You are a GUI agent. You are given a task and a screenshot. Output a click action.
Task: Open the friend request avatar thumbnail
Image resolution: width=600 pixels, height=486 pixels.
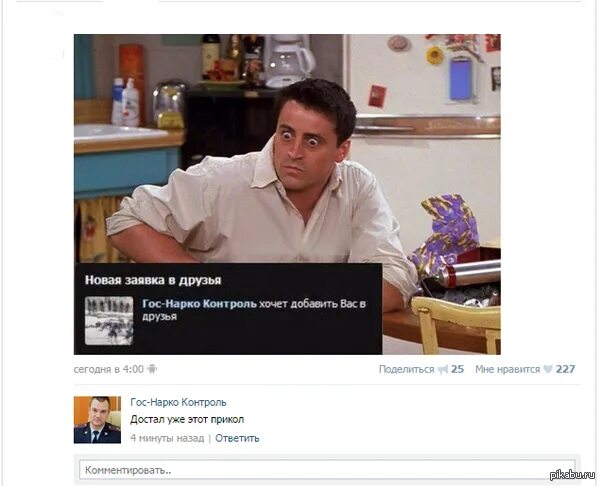[109, 321]
